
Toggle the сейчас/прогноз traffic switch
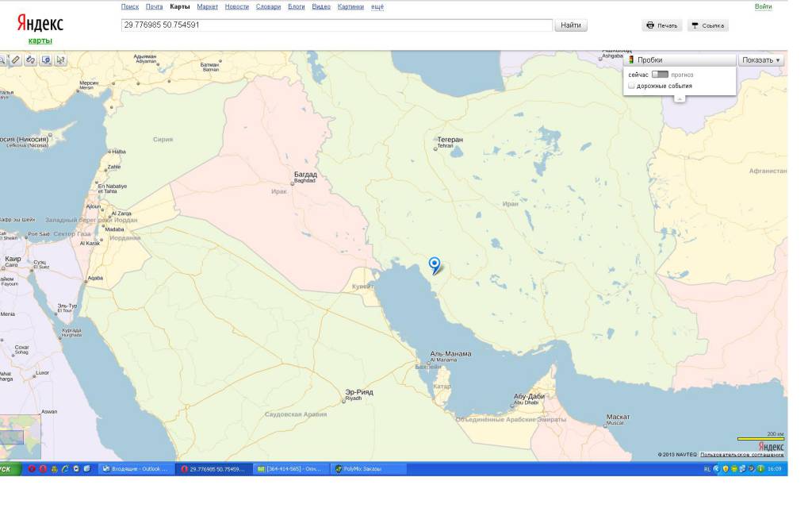pos(660,75)
